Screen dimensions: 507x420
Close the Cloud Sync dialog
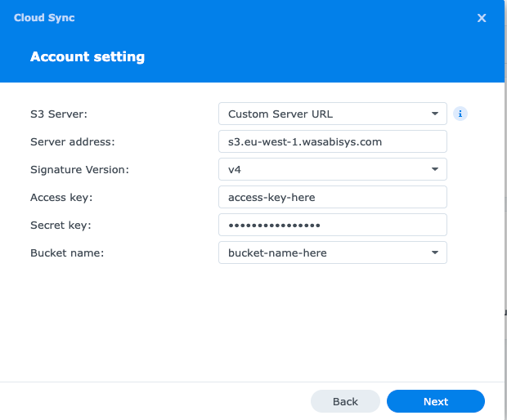click(x=482, y=18)
